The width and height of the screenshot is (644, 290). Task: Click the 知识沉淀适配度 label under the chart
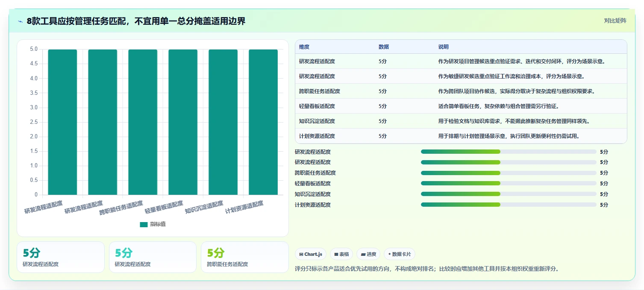pos(204,207)
